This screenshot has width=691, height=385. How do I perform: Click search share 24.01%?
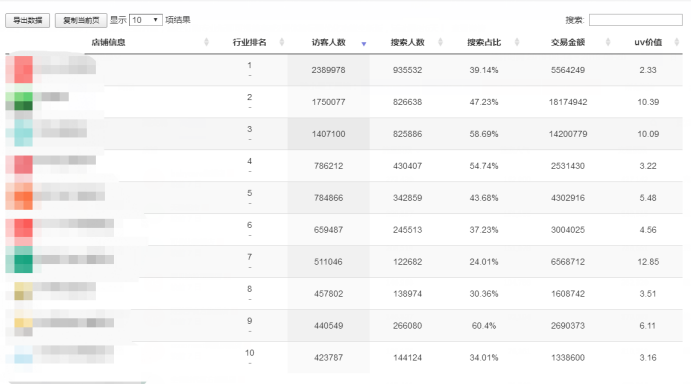click(484, 262)
